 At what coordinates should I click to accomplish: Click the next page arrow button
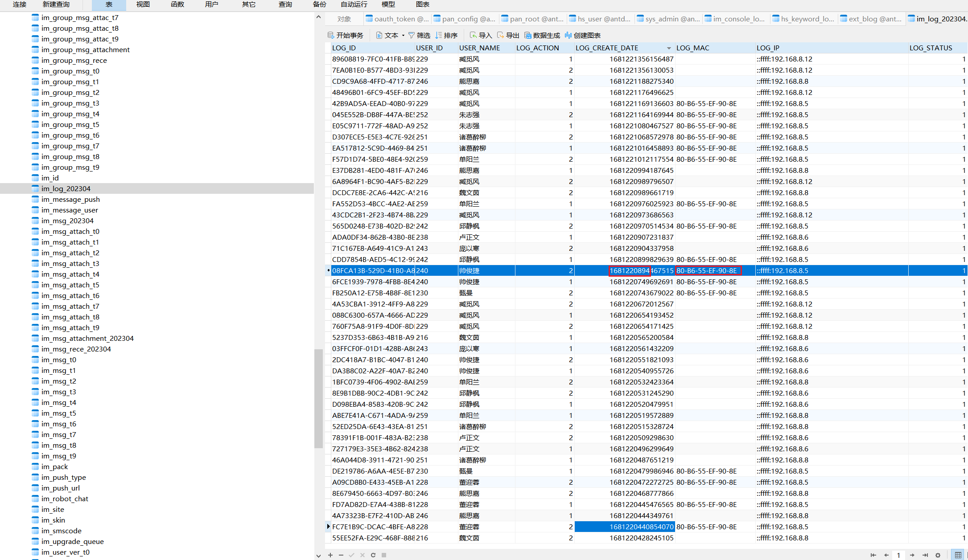(x=912, y=555)
